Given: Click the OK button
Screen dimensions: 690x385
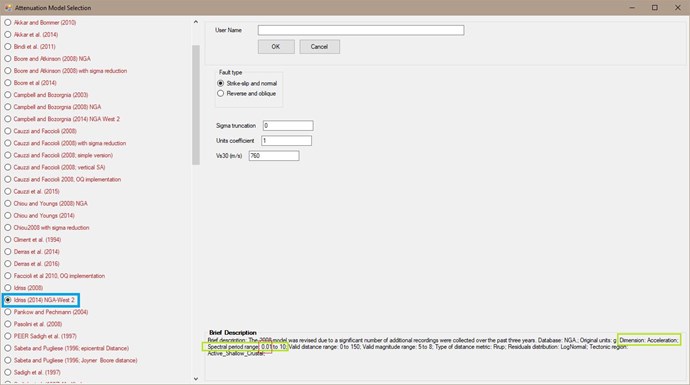Looking at the screenshot, I should pos(276,47).
